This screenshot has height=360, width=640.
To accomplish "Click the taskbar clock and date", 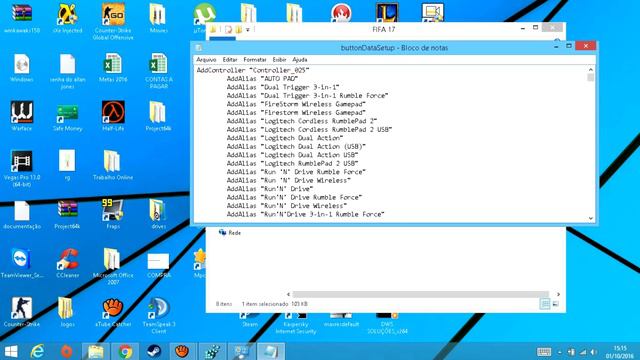I will pyautogui.click(x=620, y=352).
